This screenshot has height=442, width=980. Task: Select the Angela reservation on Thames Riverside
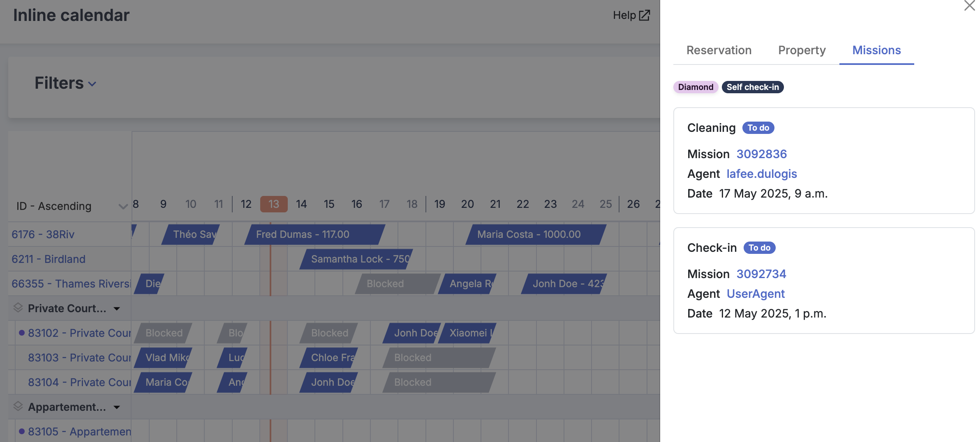tap(467, 284)
